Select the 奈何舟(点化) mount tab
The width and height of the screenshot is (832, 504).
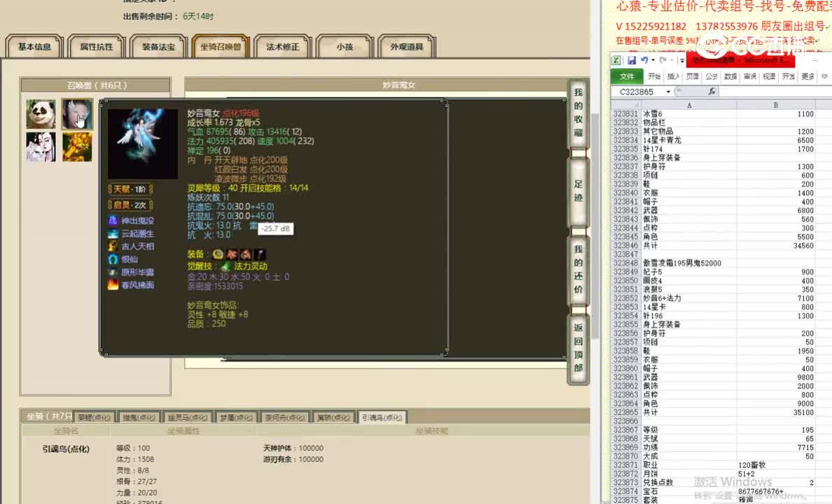coord(285,417)
